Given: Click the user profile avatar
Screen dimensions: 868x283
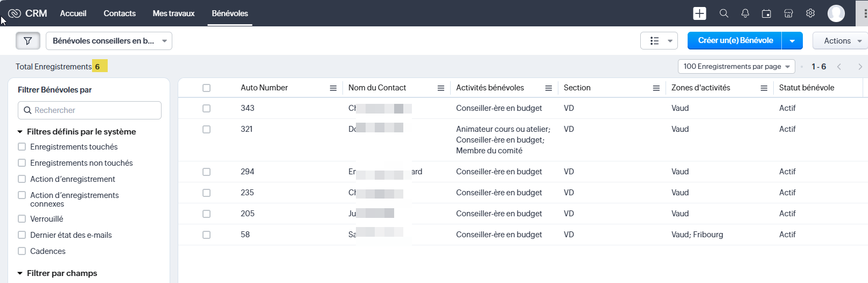Looking at the screenshot, I should pyautogui.click(x=836, y=13).
